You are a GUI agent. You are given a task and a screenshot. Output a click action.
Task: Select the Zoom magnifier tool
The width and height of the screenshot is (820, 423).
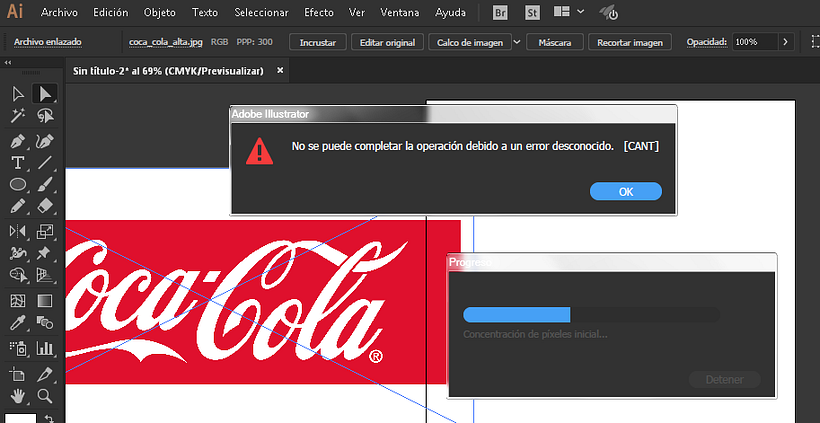(45, 396)
